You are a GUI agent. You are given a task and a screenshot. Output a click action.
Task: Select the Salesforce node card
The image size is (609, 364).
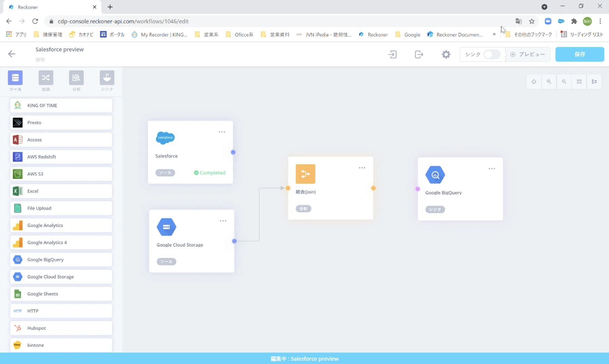coord(190,152)
